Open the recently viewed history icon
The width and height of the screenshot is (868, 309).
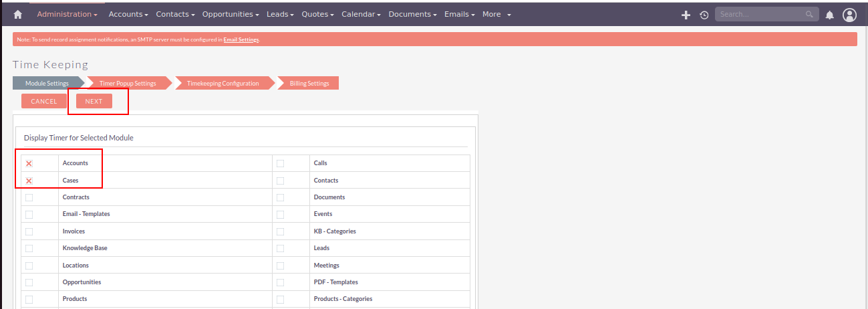click(x=704, y=15)
